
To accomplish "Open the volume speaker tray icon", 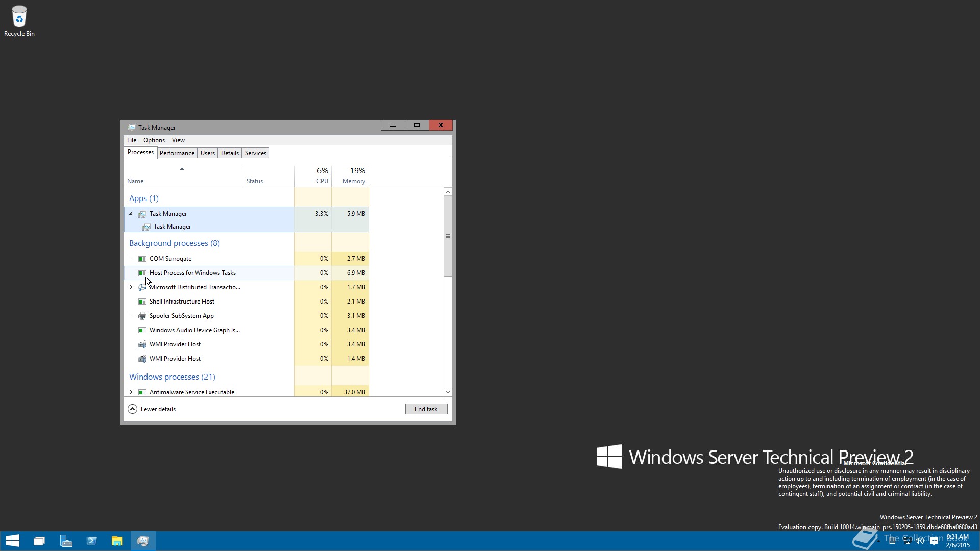I will coord(920,541).
